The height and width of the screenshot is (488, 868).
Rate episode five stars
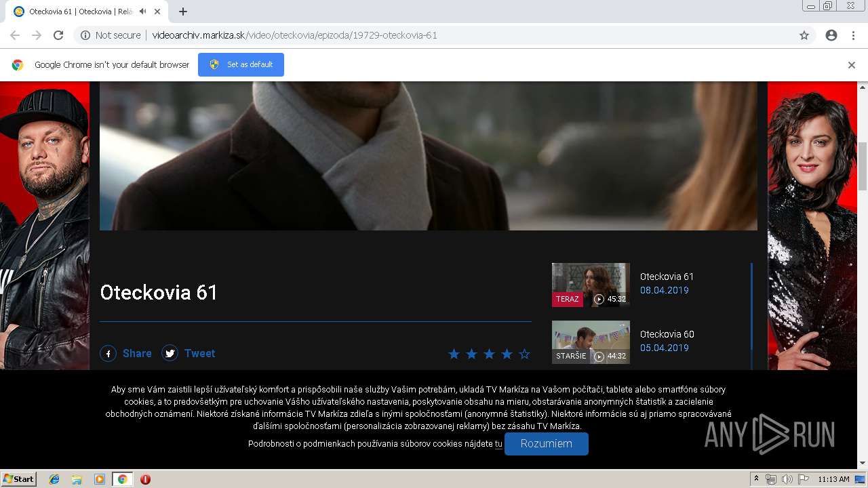click(x=524, y=354)
